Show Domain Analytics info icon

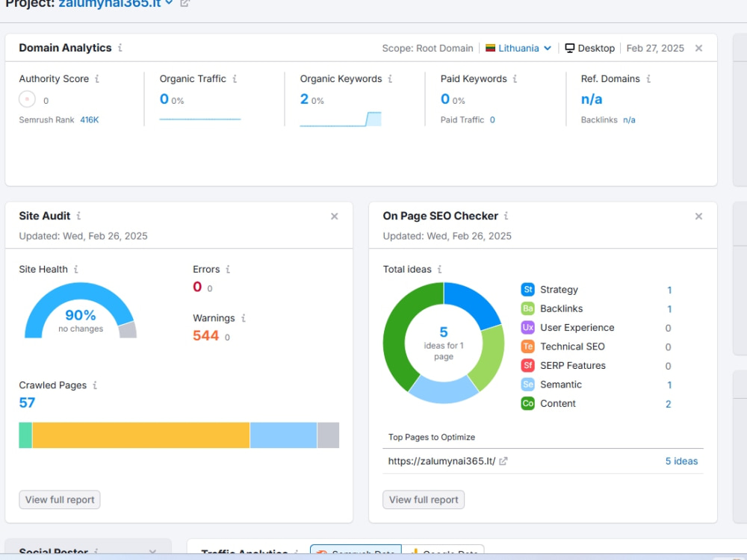click(120, 48)
